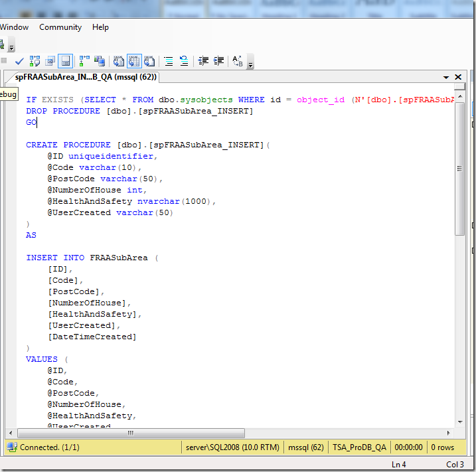Decrease indent of the selected code
Viewport: 476px width, 472px height.
coord(203,61)
